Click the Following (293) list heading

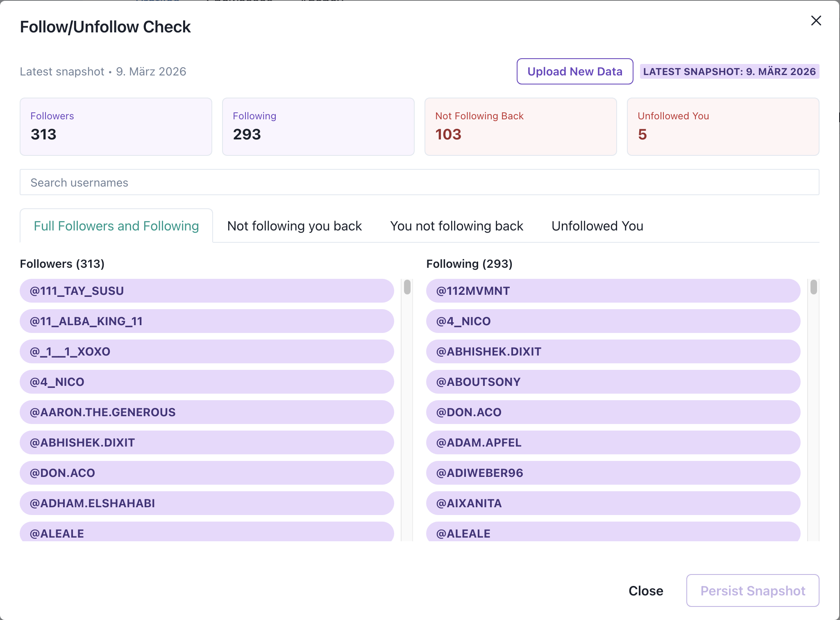(469, 264)
